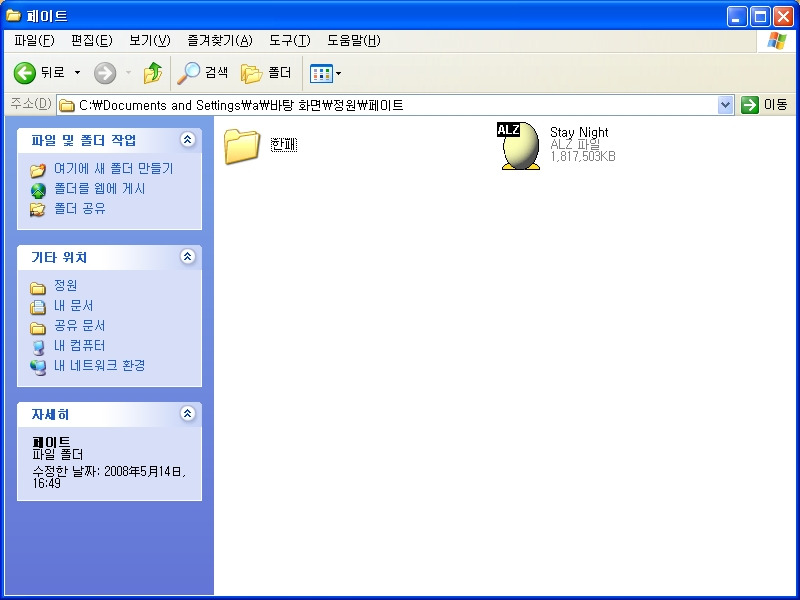The height and width of the screenshot is (600, 800).
Task: Click the 폴더 공유 link
Action: coord(80,209)
